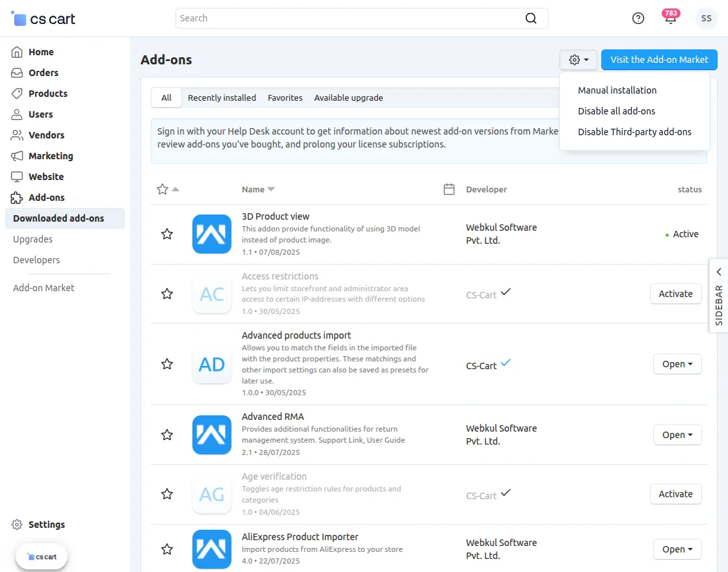Mark Age verification as favorite
The width and height of the screenshot is (728, 572).
point(167,494)
